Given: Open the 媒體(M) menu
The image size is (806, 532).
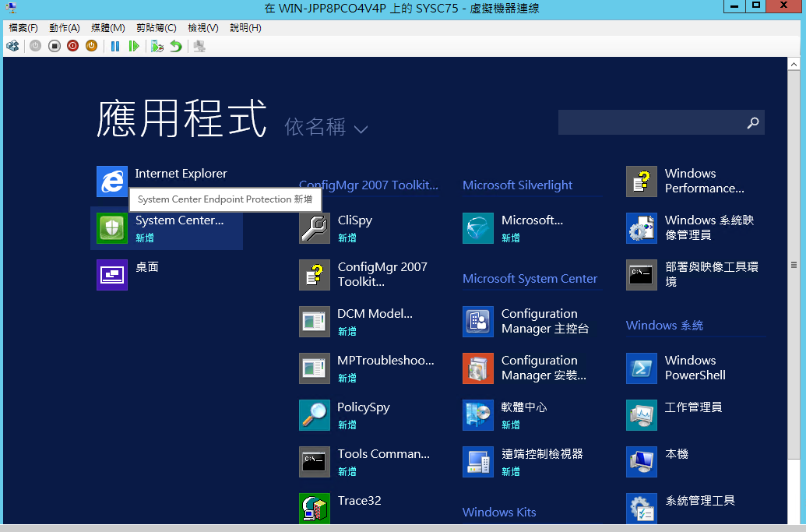Looking at the screenshot, I should coord(108,28).
